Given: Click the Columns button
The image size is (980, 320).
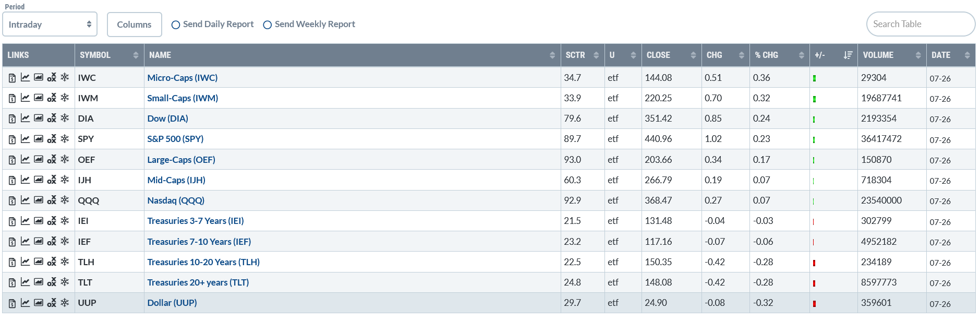Looking at the screenshot, I should [134, 25].
